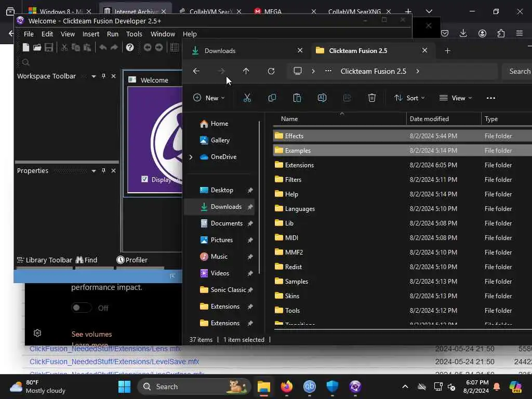Toggle the Display checkbox on Welcome page

[x=144, y=179]
